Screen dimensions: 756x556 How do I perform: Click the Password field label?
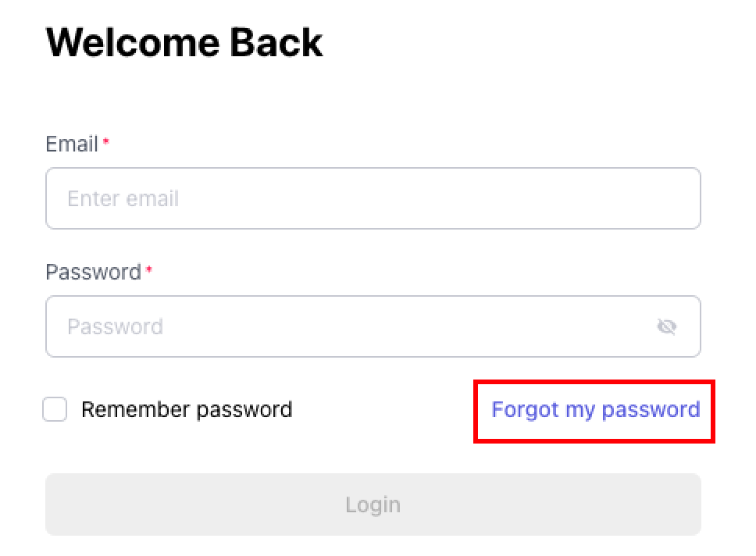point(93,273)
